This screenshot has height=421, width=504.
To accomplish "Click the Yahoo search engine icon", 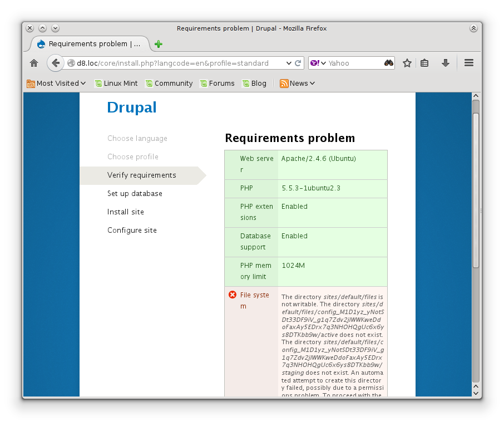I will tap(315, 63).
